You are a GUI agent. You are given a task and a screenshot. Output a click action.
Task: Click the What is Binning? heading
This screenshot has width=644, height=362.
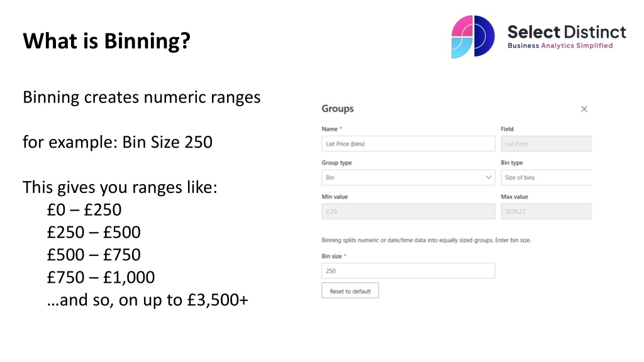tap(107, 41)
